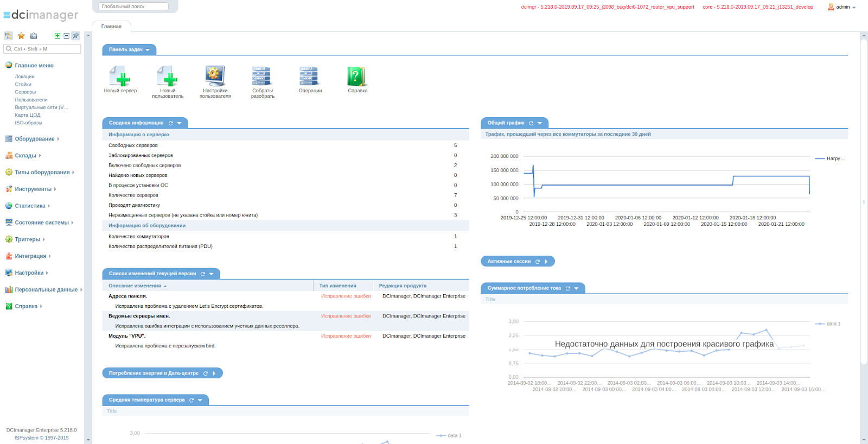Expand the Типы оборудования menu section

pos(42,173)
